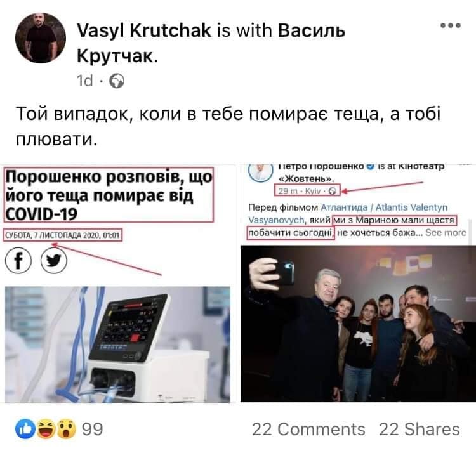Screen dimensions: 476x453
Task: View the 22 Shares list
Action: [420, 430]
